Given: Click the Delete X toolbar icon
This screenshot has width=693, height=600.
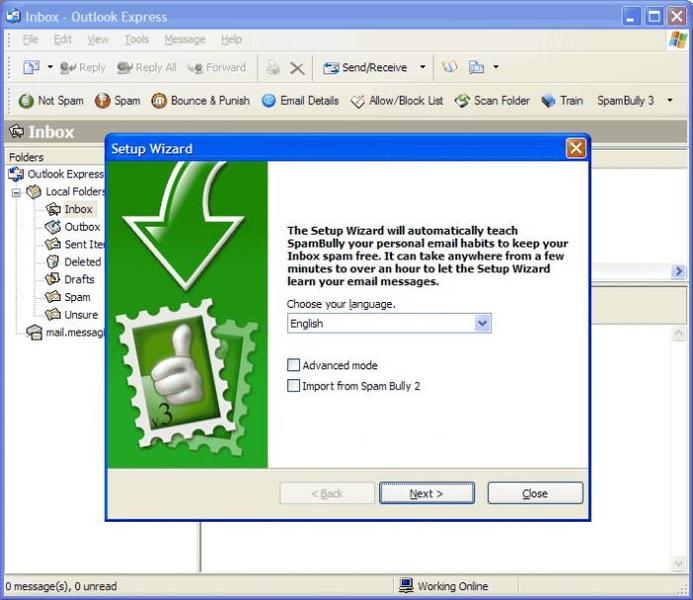Looking at the screenshot, I should point(297,68).
